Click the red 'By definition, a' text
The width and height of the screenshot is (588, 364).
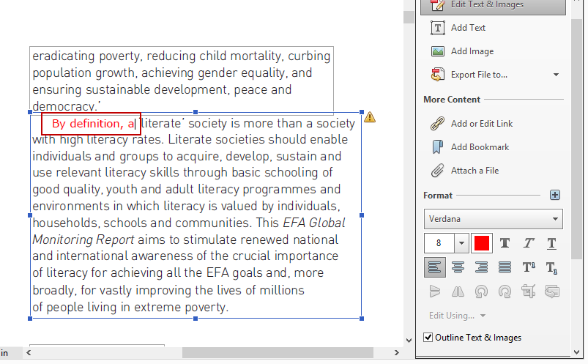[93, 124]
